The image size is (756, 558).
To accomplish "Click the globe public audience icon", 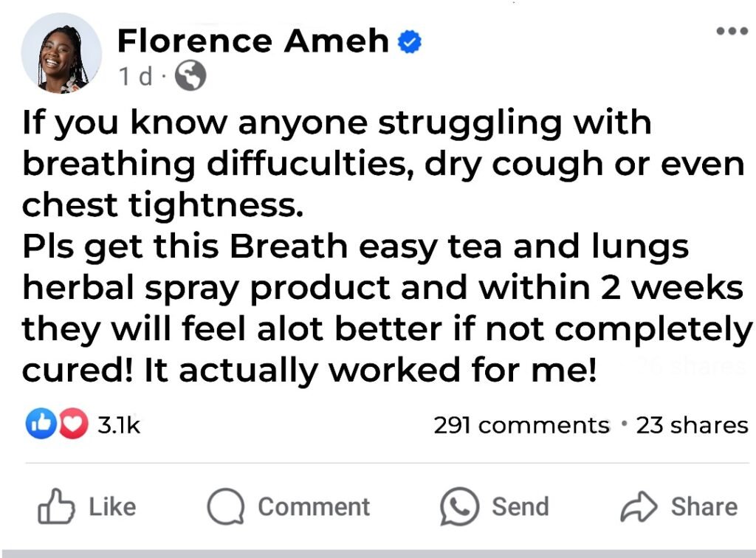I will pyautogui.click(x=191, y=77).
